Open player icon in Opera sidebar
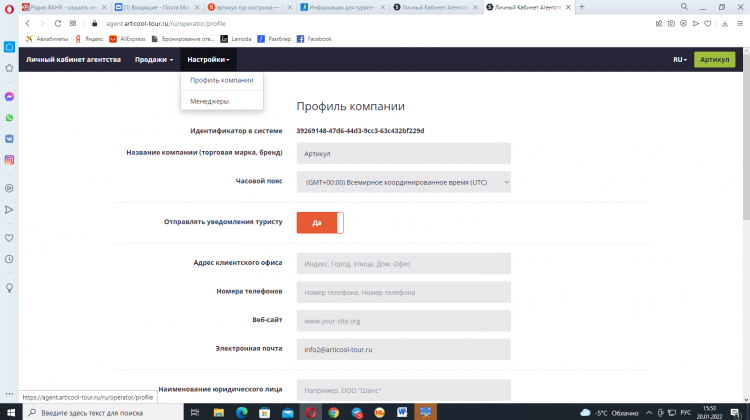Screen dimensions: 750x420 (9, 188)
